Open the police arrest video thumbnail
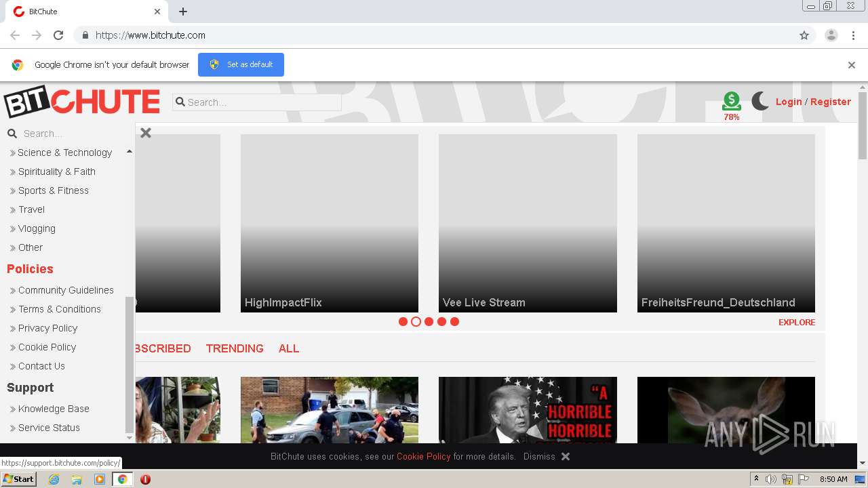Viewport: 868px width, 488px height. click(330, 410)
